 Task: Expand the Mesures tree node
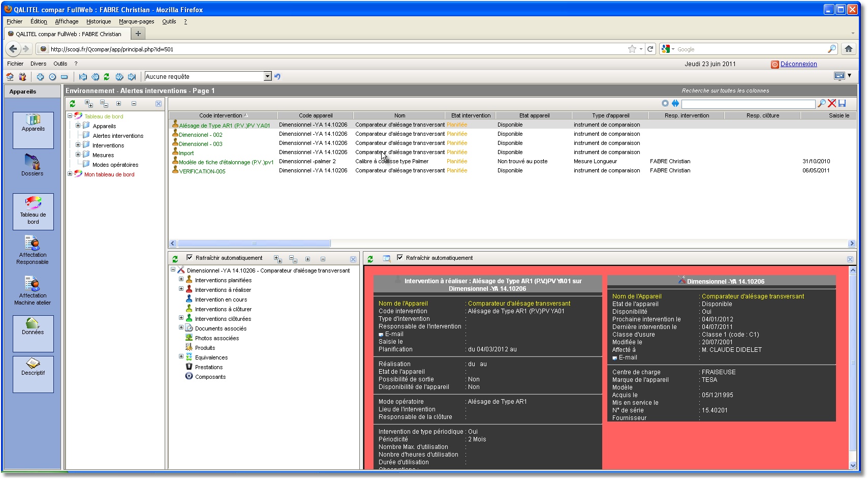tap(78, 155)
